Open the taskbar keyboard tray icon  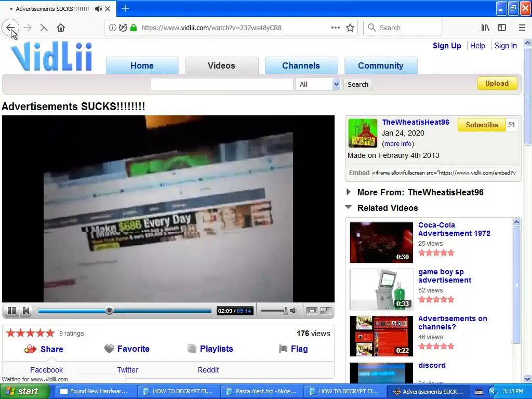(478, 392)
